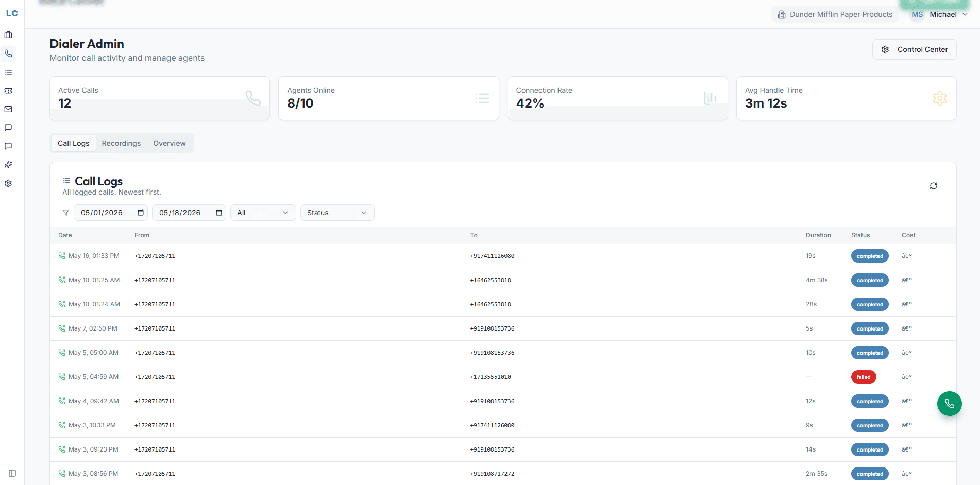Image resolution: width=980 pixels, height=485 pixels.
Task: Open the ticket icon in the sidebar
Action: tap(8, 91)
